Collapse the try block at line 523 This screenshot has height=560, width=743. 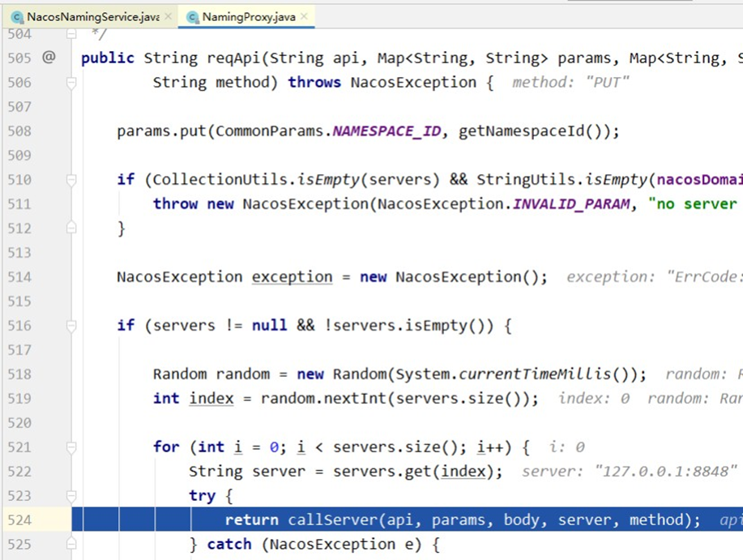[x=71, y=496]
